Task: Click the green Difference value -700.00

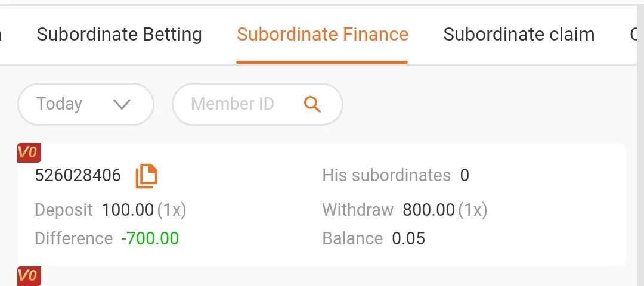Action: (150, 238)
